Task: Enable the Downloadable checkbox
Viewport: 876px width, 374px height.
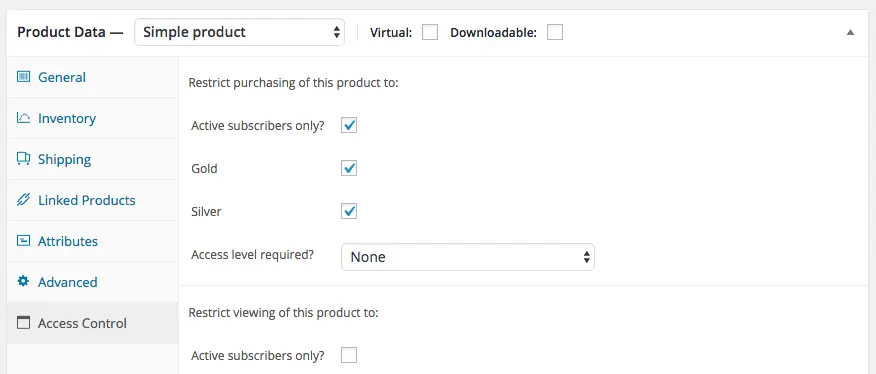Action: click(555, 32)
